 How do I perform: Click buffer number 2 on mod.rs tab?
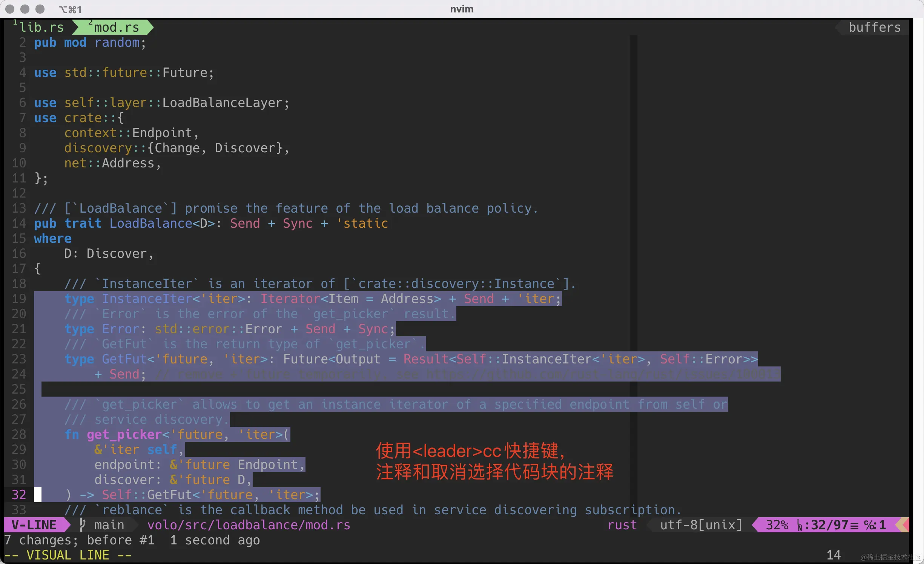(x=90, y=23)
